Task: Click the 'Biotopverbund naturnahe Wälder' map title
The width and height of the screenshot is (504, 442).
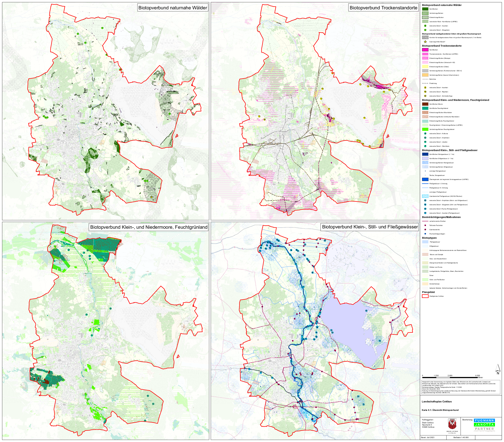Action: click(173, 8)
